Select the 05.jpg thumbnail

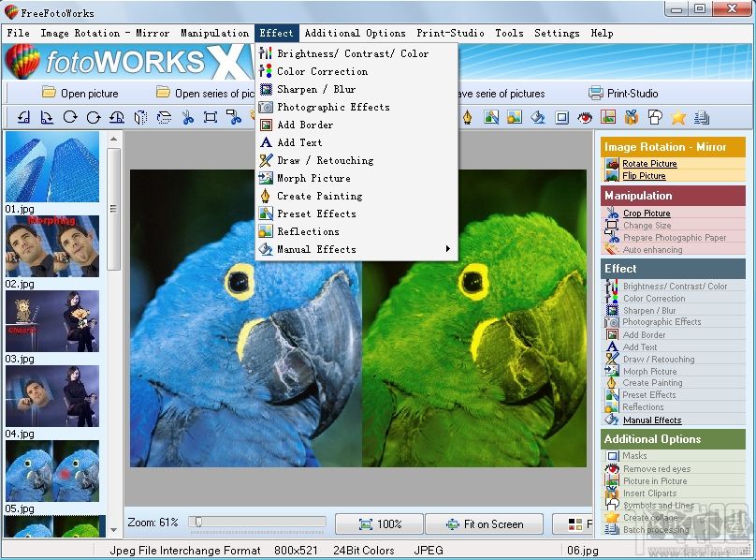pos(51,473)
